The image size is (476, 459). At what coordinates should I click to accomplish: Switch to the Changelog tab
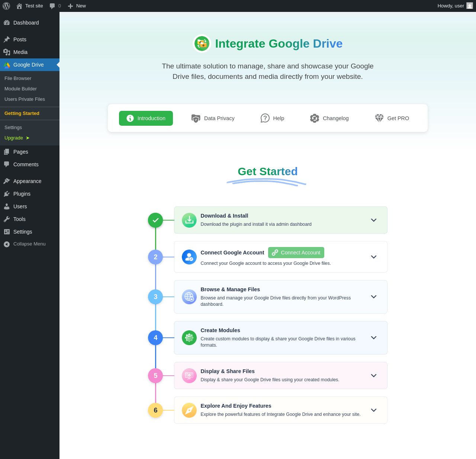(329, 118)
